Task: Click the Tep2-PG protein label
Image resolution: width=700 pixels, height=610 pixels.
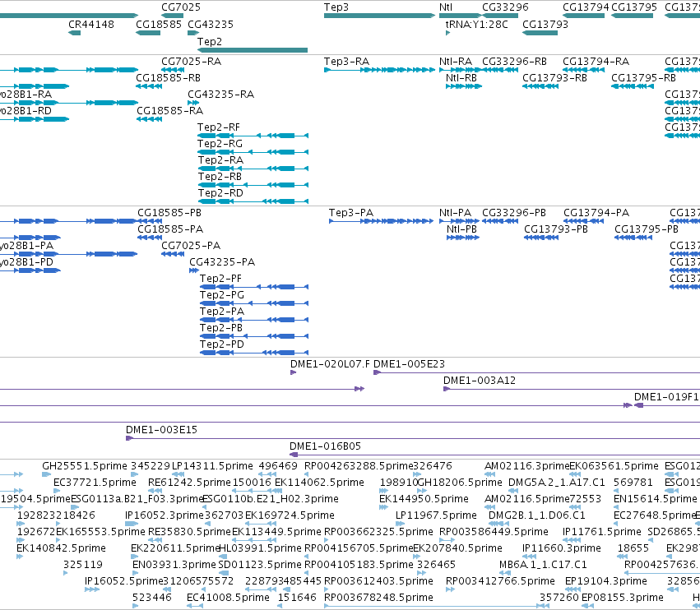Action: pos(222,295)
